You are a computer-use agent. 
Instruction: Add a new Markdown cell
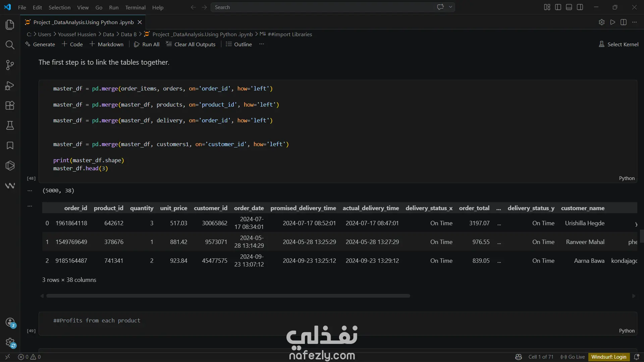pos(106,44)
